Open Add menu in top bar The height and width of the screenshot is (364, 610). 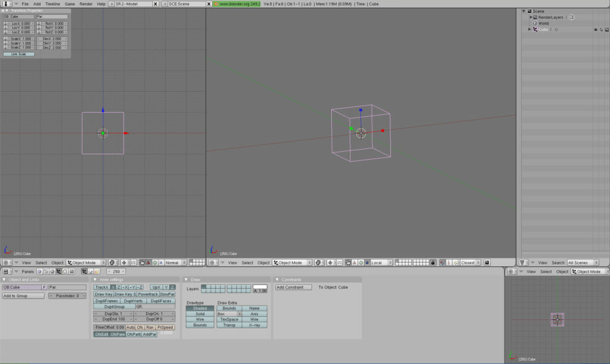[x=37, y=4]
